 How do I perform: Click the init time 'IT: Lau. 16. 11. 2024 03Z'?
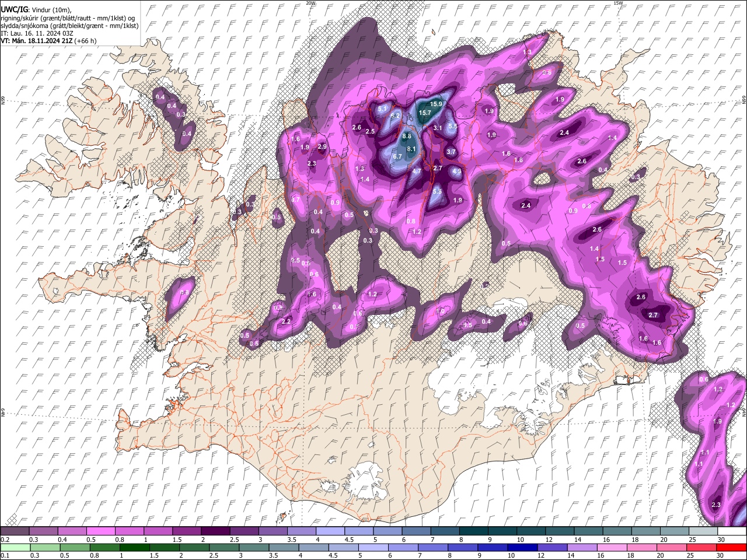(37, 33)
